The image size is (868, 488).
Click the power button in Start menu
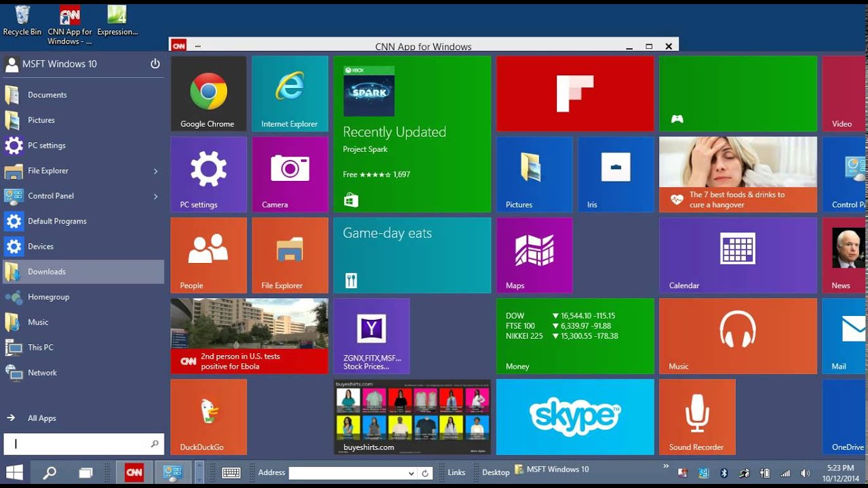click(155, 64)
